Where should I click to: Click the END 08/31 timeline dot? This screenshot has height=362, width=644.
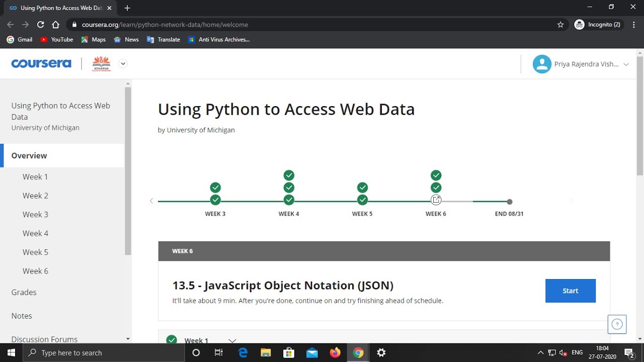point(510,202)
